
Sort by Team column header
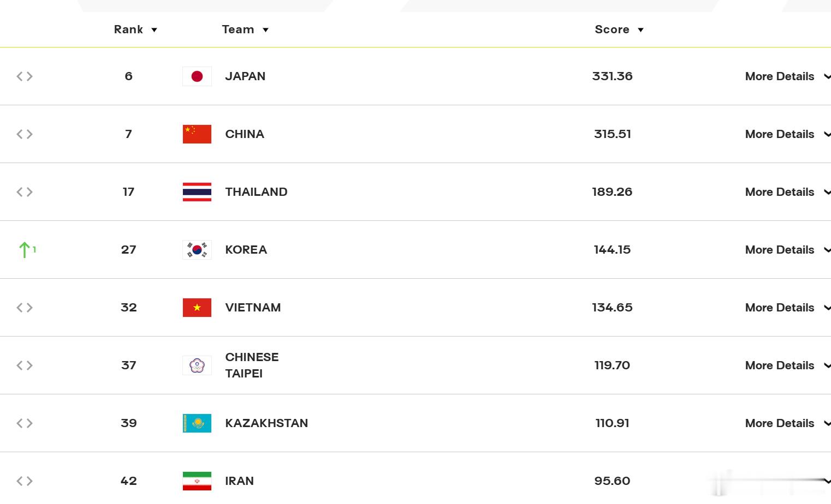pos(245,29)
